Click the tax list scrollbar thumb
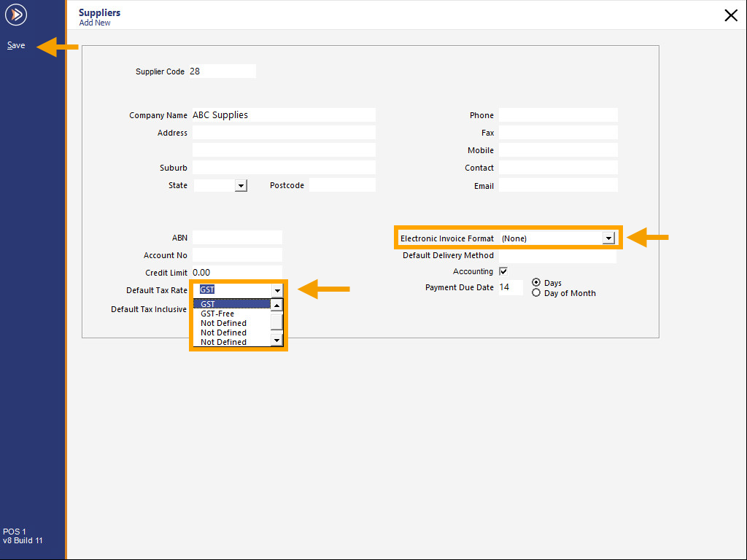The image size is (747, 560). tap(276, 322)
